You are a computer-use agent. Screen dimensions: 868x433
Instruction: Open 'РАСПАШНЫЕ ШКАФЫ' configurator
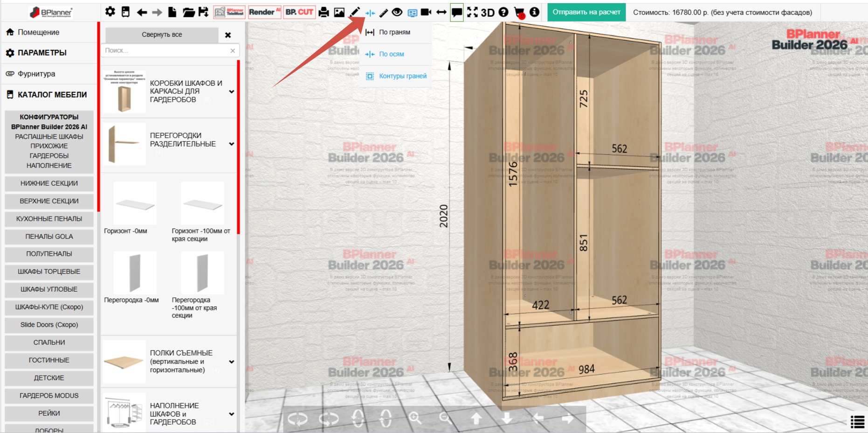point(49,137)
